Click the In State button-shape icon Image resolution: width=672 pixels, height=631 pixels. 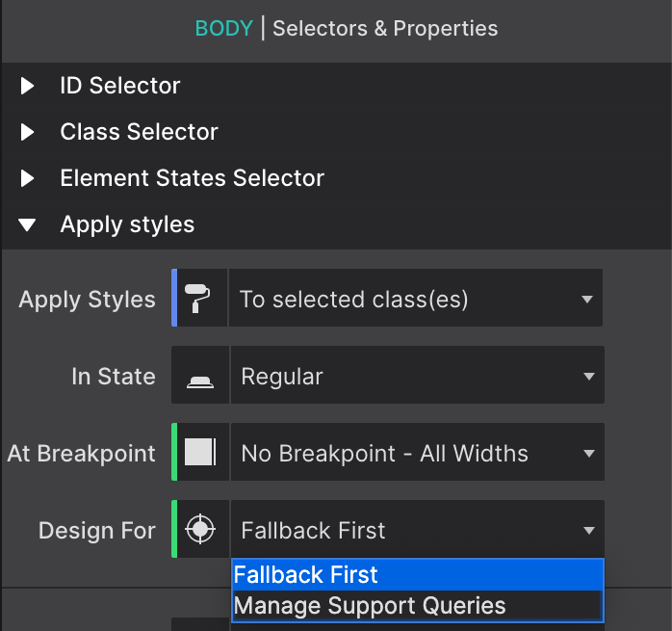point(200,381)
